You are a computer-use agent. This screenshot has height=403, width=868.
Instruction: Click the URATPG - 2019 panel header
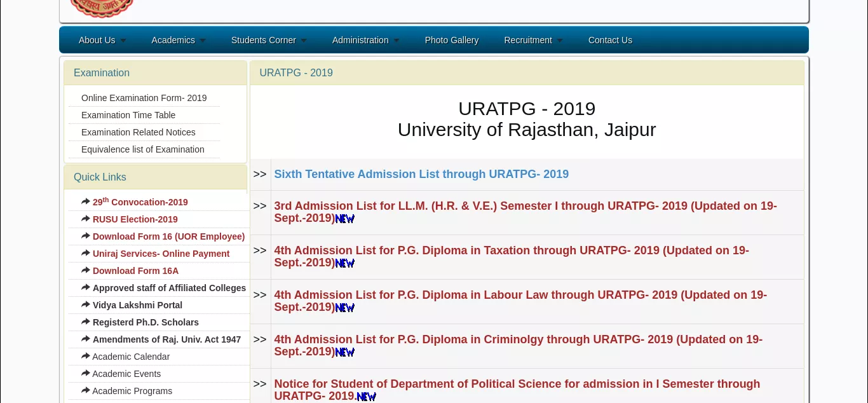[527, 72]
